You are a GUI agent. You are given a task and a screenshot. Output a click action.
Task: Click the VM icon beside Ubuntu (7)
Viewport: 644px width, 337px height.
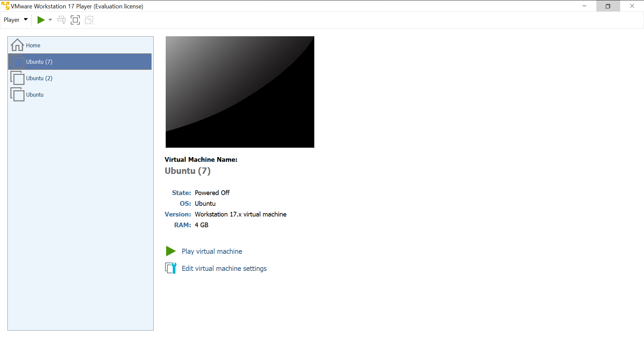coord(17,61)
